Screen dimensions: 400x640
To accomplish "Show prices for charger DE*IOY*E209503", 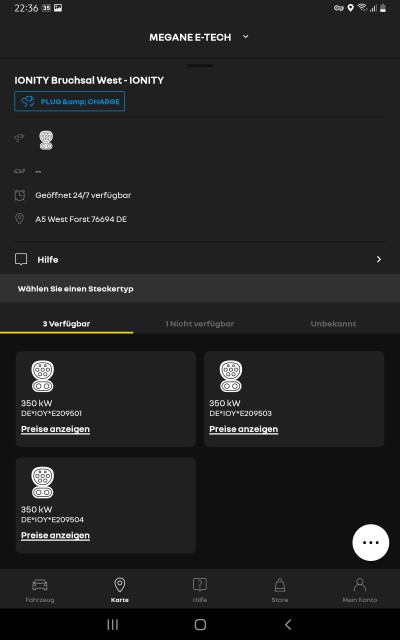I will coord(244,429).
